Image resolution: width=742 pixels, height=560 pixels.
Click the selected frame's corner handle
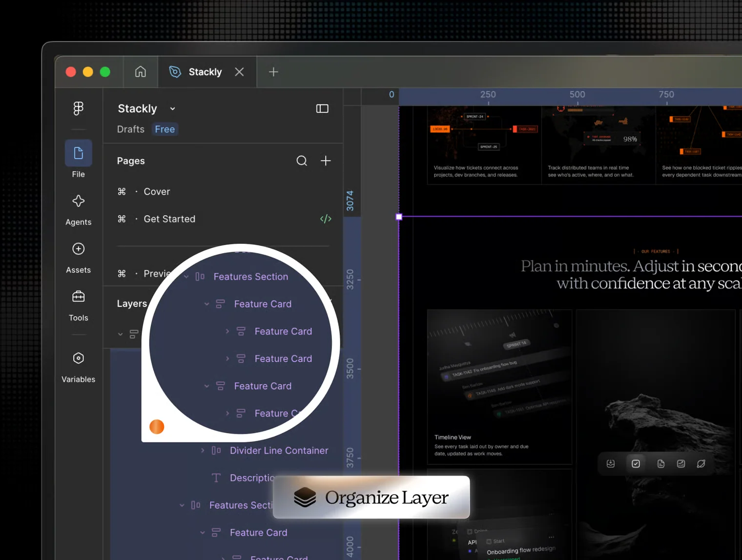pos(399,217)
